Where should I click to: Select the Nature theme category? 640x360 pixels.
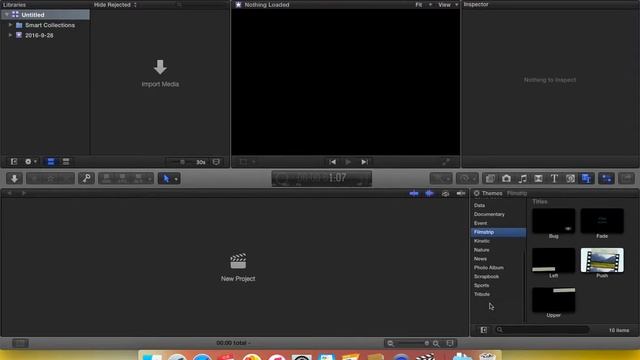(482, 250)
